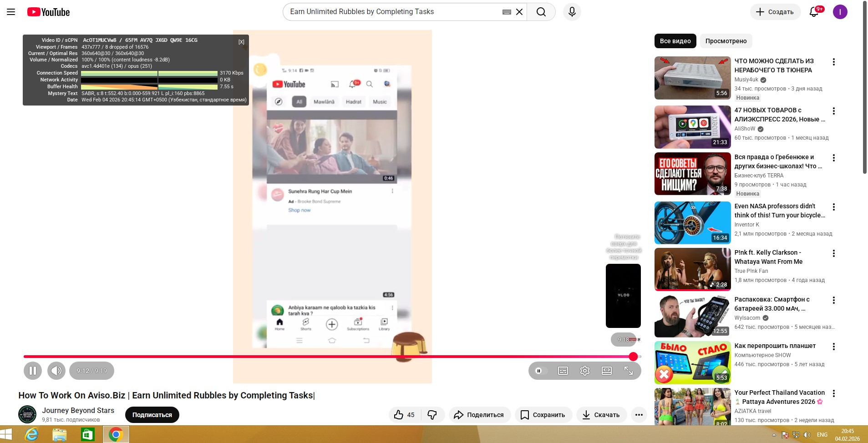
Task: Save video with Сохранить button
Action: coord(543,415)
